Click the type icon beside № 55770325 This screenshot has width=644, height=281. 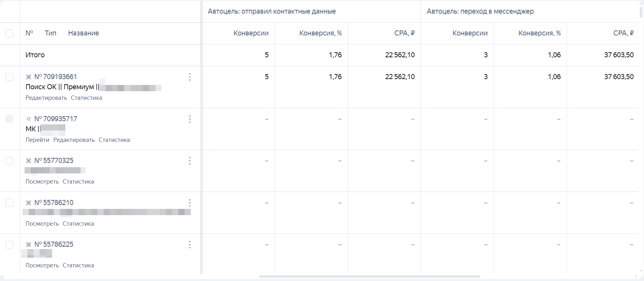[28, 161]
